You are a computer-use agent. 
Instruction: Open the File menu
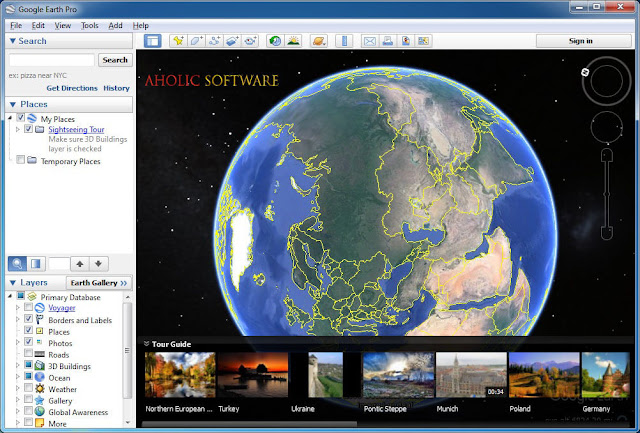pos(16,25)
